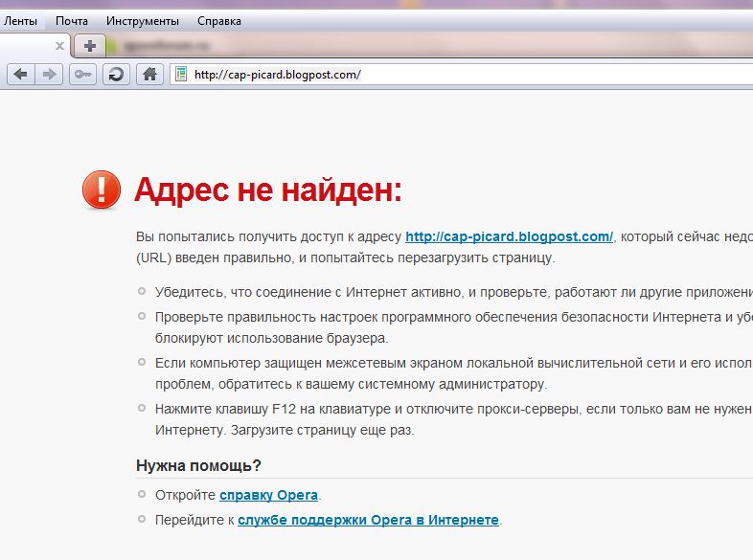The image size is (753, 560).
Task: Open a new tab with plus button
Action: click(90, 46)
